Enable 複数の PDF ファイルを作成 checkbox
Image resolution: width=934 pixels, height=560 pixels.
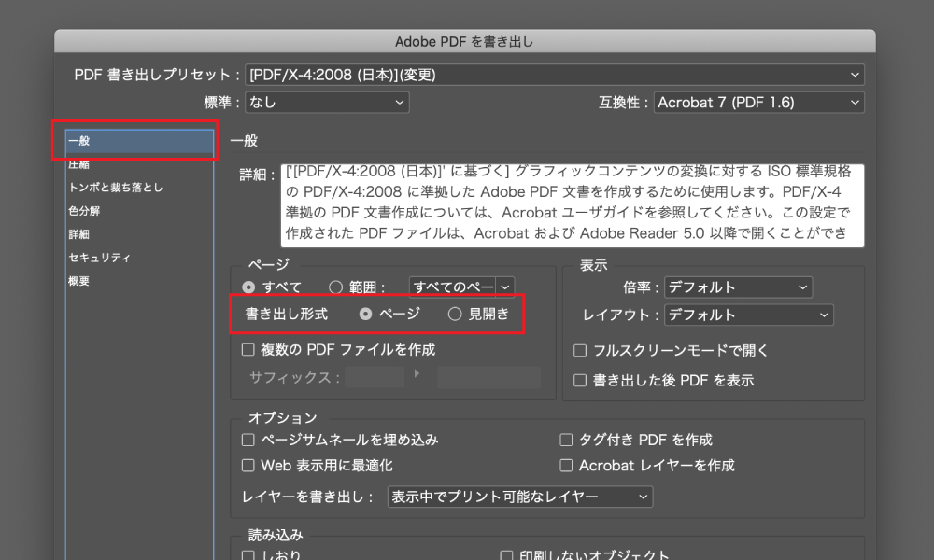pyautogui.click(x=248, y=349)
